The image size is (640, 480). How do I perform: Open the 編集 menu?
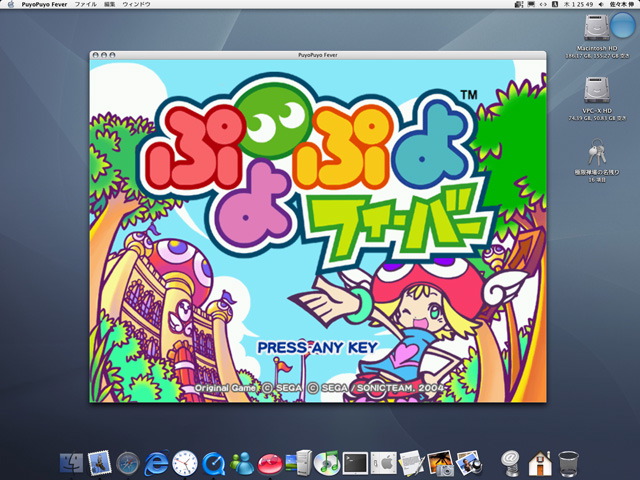point(109,4)
